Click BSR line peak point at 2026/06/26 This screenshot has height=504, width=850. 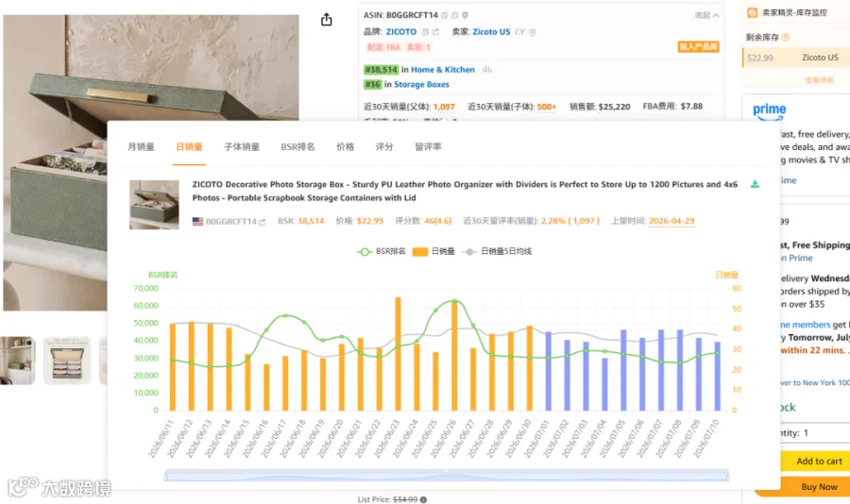tap(454, 301)
